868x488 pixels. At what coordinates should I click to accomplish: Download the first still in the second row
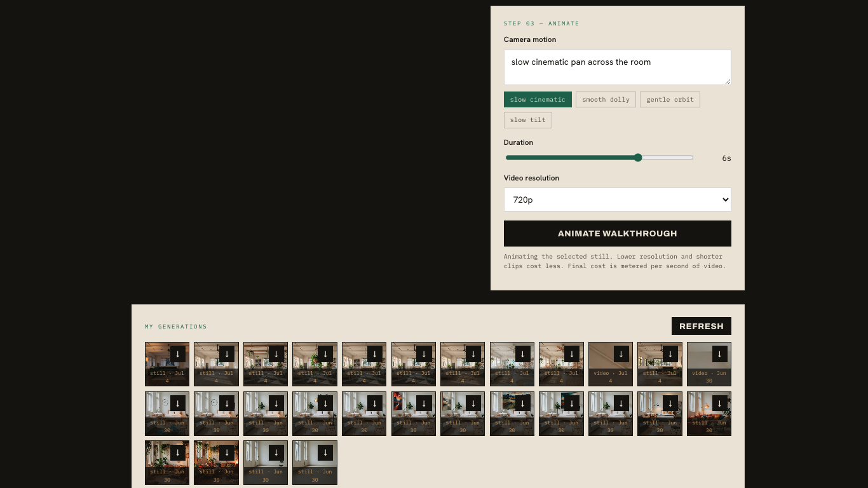(178, 403)
